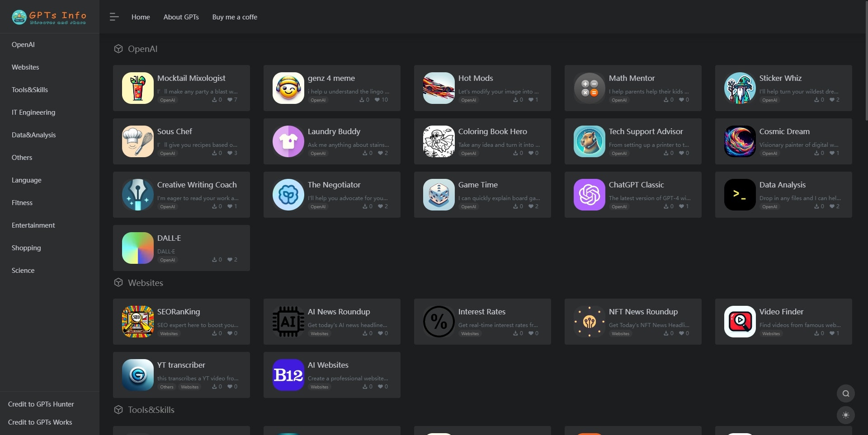Open the Interest Rates percent icon

(439, 322)
